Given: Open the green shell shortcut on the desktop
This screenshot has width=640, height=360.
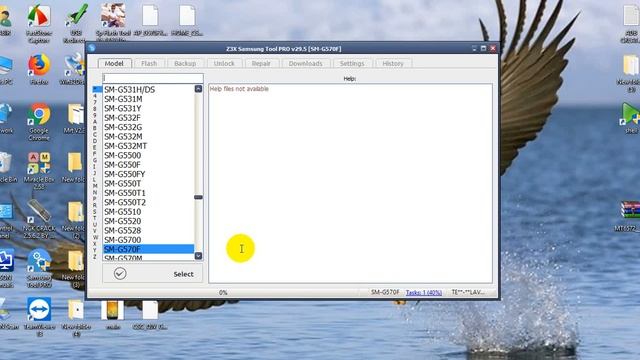Looking at the screenshot, I should click(x=631, y=118).
